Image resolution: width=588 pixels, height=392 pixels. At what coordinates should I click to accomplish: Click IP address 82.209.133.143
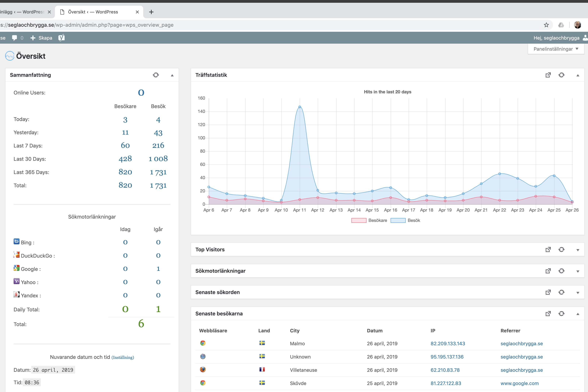(448, 344)
